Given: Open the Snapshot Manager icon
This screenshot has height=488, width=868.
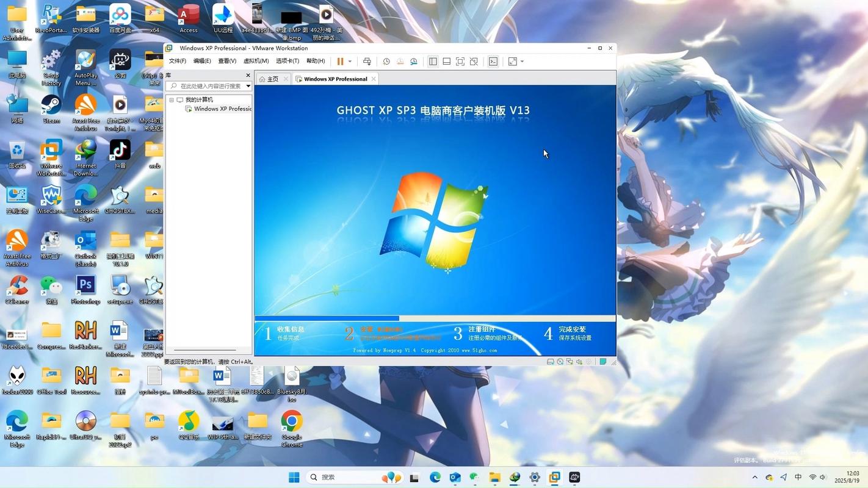Looking at the screenshot, I should tap(414, 61).
